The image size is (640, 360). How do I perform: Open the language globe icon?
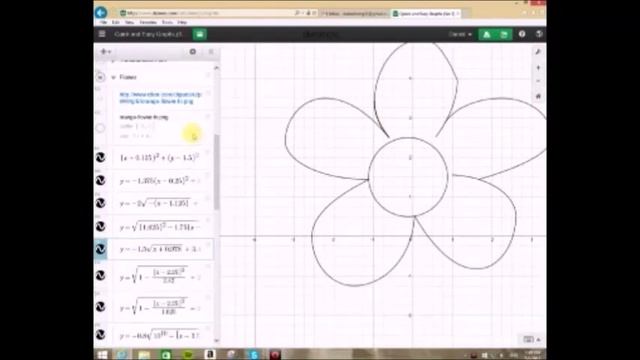click(539, 34)
